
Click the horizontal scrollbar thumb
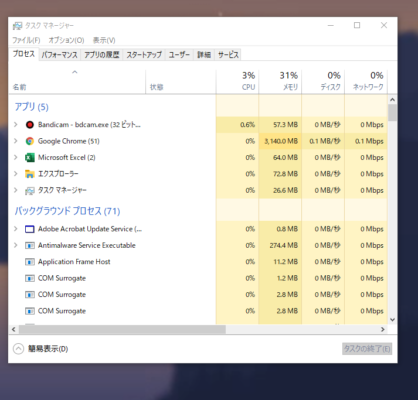coord(122,329)
